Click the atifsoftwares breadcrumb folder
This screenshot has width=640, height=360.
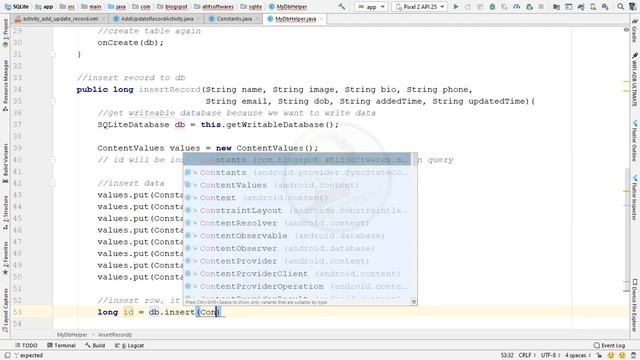(x=214, y=7)
